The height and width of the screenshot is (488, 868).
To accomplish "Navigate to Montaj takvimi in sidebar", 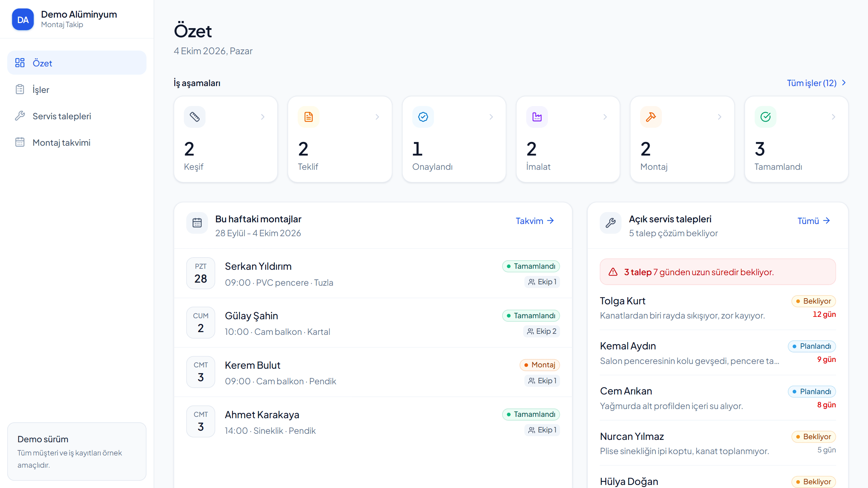I will [77, 142].
